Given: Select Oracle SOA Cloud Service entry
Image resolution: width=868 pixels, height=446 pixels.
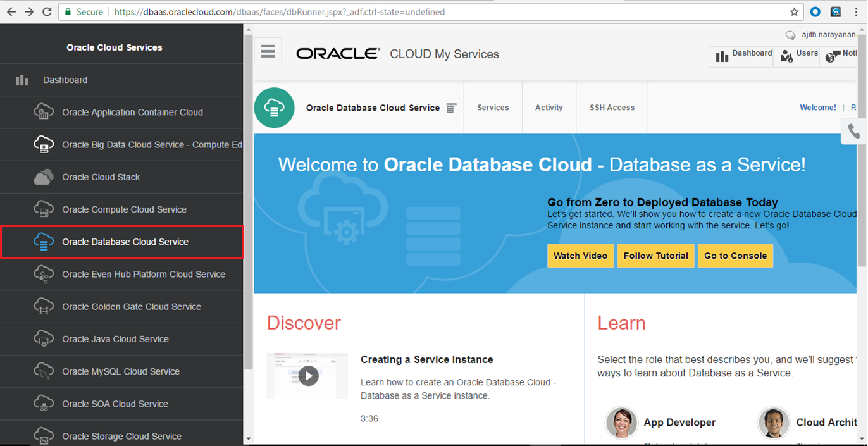Looking at the screenshot, I should point(121,404).
